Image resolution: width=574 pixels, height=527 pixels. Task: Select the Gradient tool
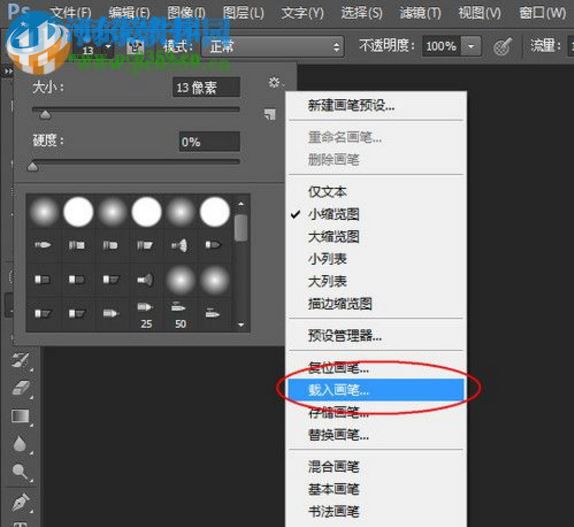coord(20,416)
